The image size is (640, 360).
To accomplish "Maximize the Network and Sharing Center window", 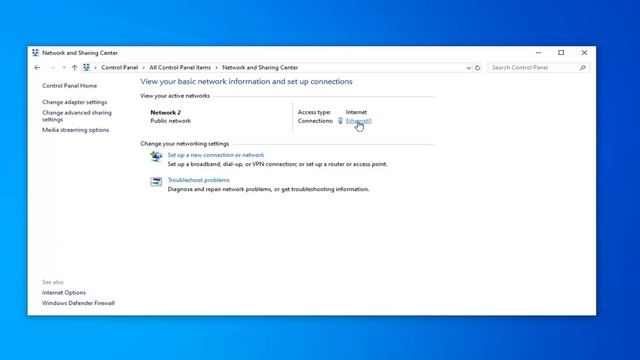I will tap(561, 53).
